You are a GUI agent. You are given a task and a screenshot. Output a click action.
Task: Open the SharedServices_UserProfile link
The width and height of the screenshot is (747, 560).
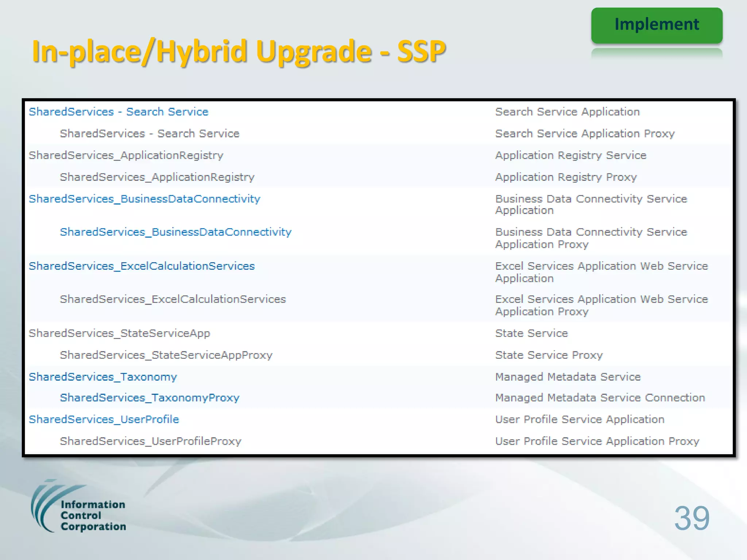(104, 420)
